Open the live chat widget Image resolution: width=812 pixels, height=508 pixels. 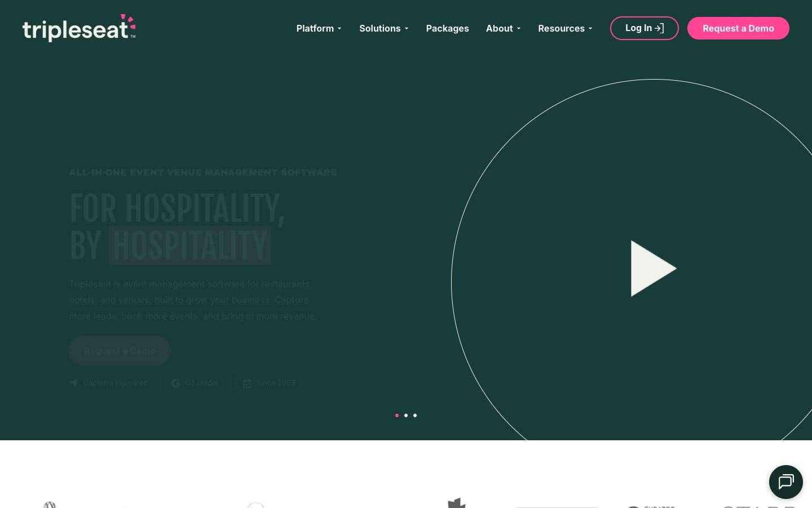point(786,482)
